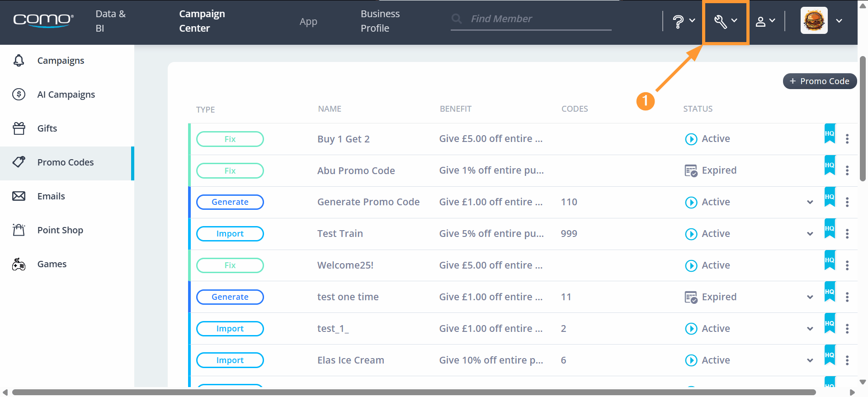Click the Point Shop bag icon
The height and width of the screenshot is (397, 868).
19,230
